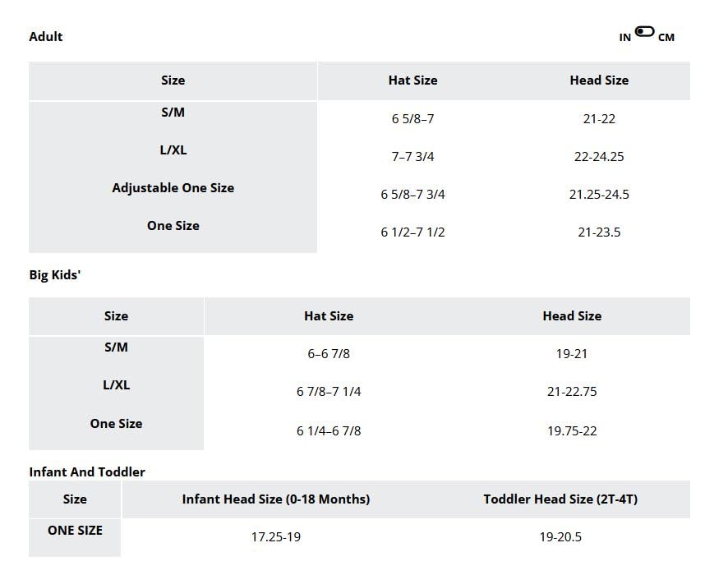Click the 19-20.5 toddler head size cell
Screen dimensions: 728x575
click(x=560, y=537)
